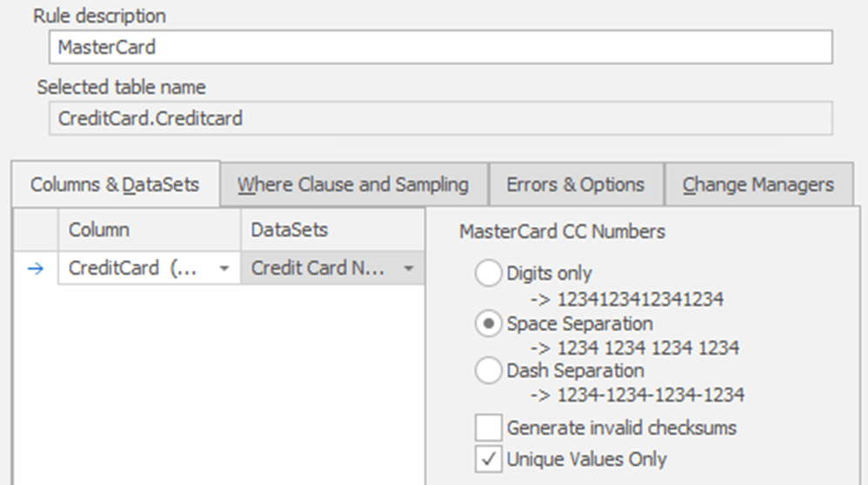Viewport: 868px width, 485px height.
Task: Expand the Credit Card N... dataset dropdown arrow
Action: click(x=409, y=269)
